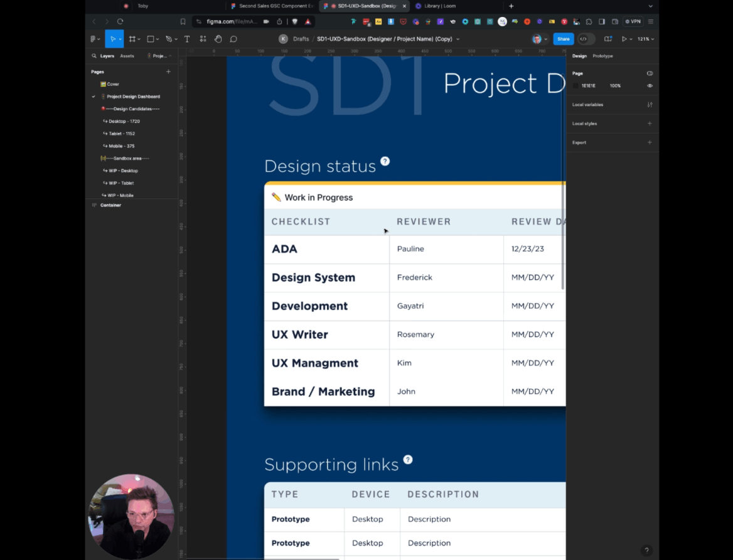Click help icon beside Design status
This screenshot has width=733, height=560.
pos(385,161)
